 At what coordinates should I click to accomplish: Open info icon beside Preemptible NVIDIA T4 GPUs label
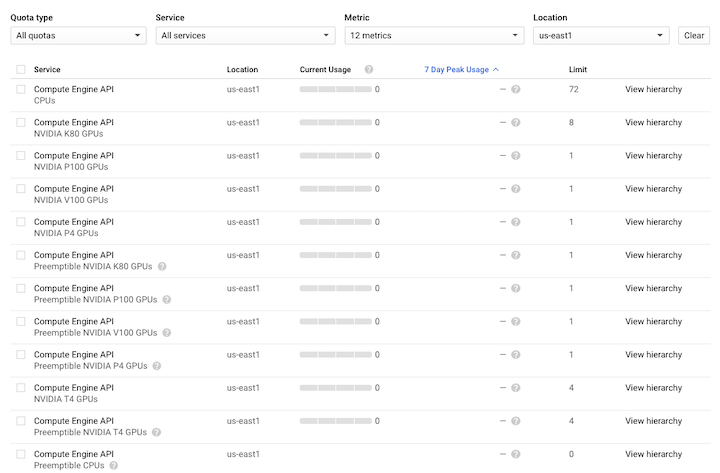click(x=157, y=432)
